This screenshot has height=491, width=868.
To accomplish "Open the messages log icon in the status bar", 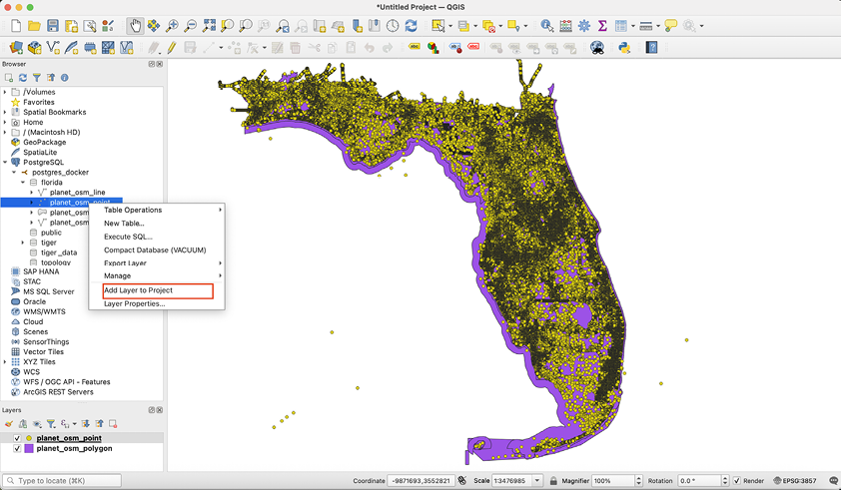I will point(833,480).
